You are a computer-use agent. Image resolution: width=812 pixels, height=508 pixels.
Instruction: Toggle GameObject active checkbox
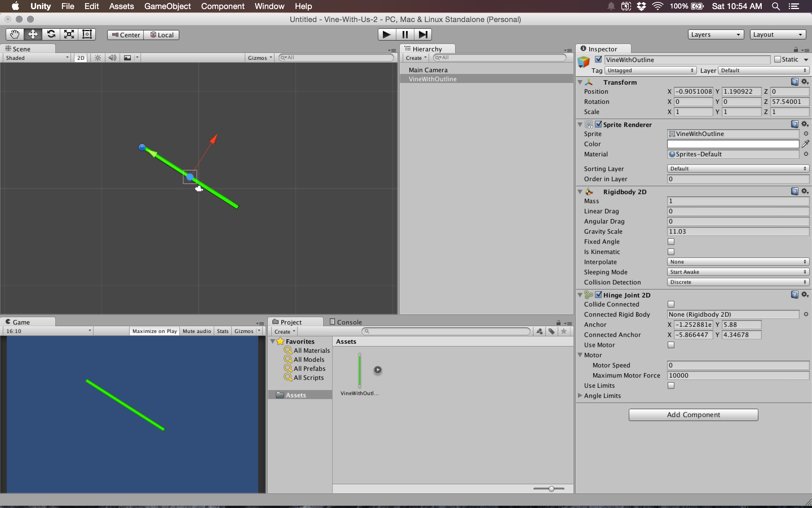(x=598, y=60)
